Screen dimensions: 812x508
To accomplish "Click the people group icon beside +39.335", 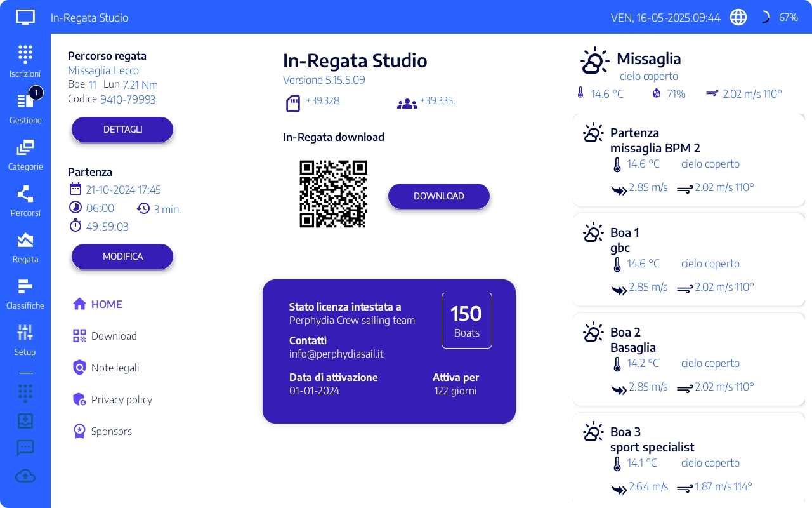I will tap(407, 104).
